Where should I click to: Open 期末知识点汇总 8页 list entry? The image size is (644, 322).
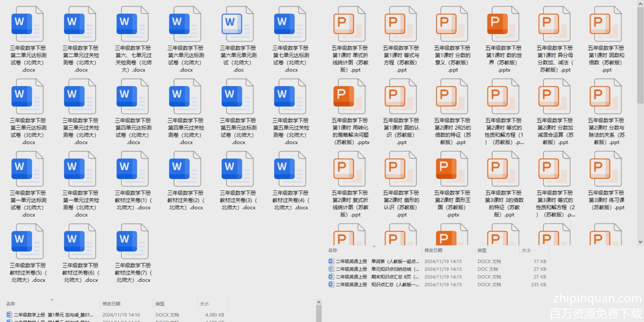point(377,277)
